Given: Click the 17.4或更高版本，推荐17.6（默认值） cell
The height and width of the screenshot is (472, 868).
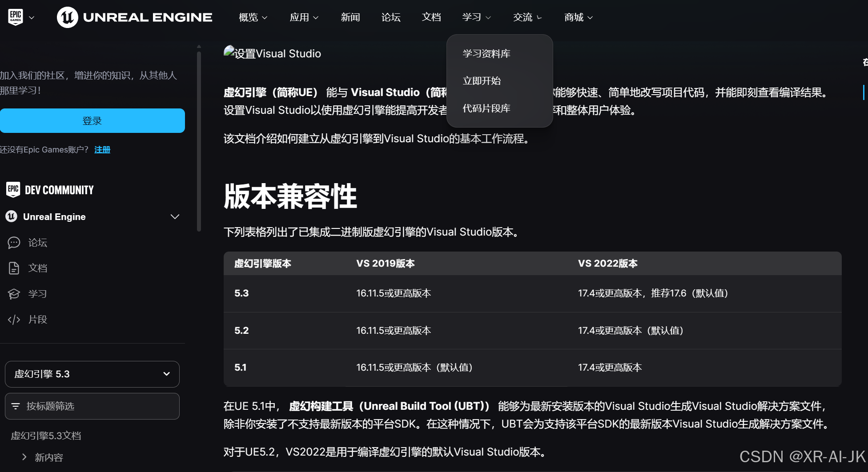Looking at the screenshot, I should (654, 293).
